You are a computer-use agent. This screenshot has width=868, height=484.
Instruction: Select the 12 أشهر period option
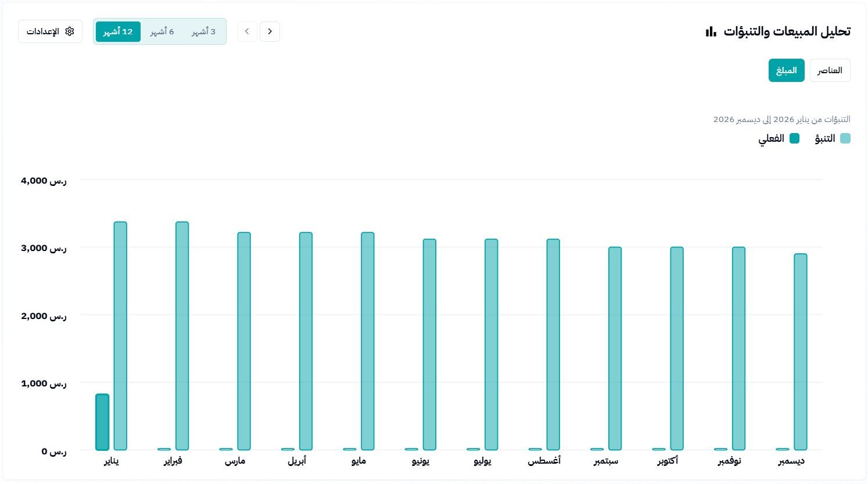coord(118,31)
